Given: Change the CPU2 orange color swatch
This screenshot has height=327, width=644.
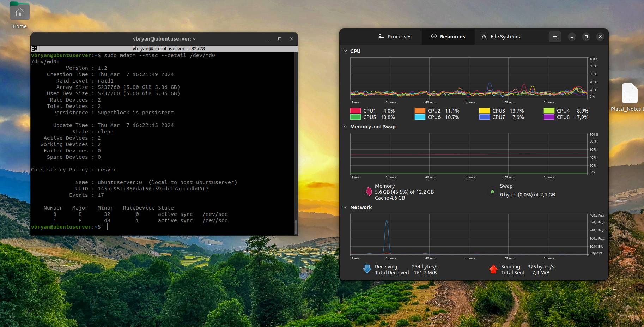Looking at the screenshot, I should point(420,111).
